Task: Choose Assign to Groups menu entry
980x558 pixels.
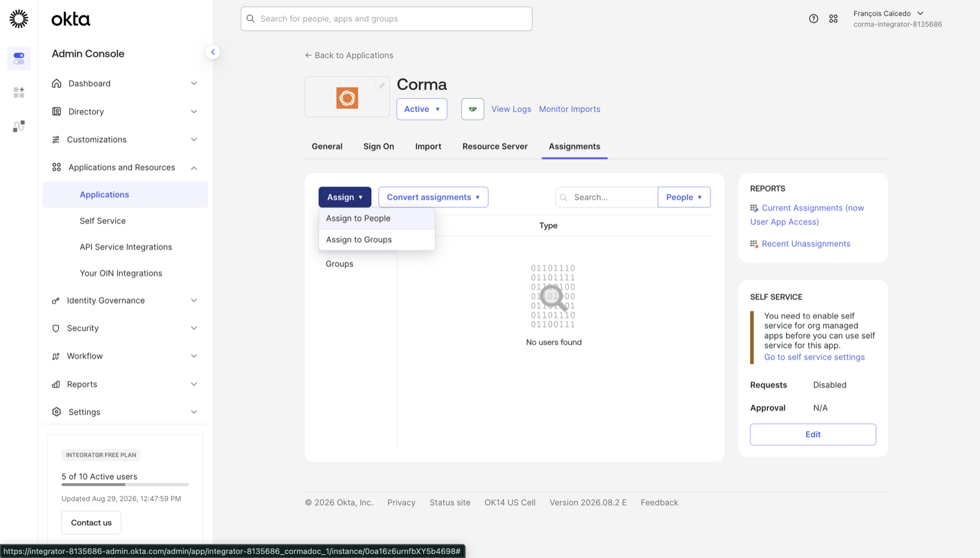Action: (377, 239)
